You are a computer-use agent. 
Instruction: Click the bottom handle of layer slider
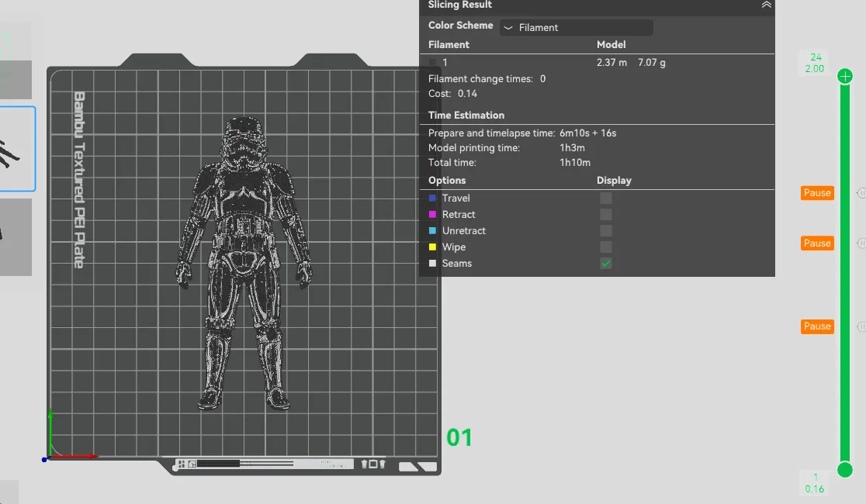[x=844, y=470]
